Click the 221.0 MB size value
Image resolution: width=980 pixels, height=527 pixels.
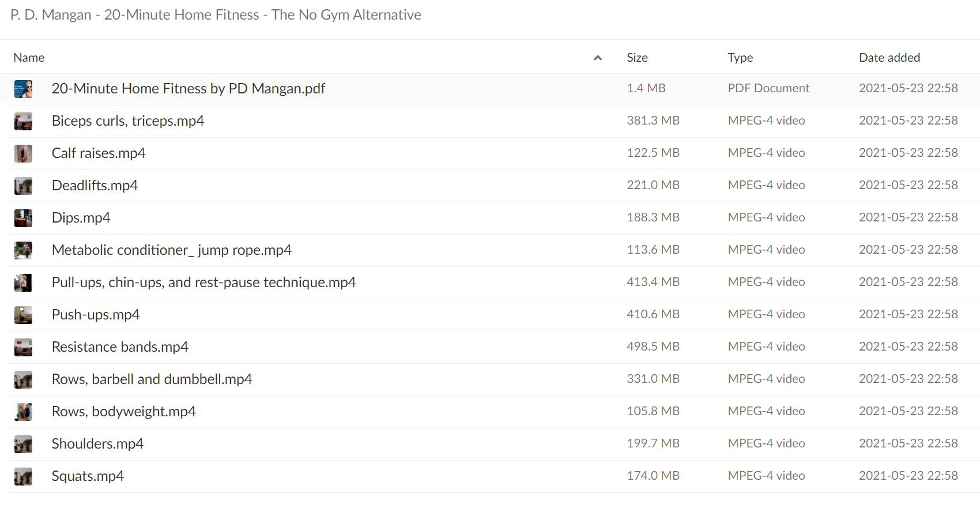653,185
